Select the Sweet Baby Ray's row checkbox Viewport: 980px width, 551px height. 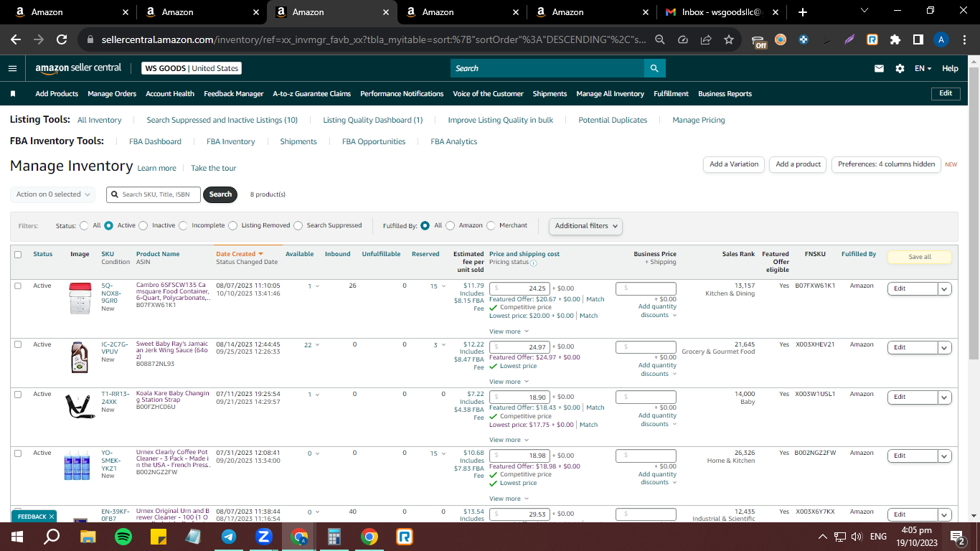click(x=18, y=344)
